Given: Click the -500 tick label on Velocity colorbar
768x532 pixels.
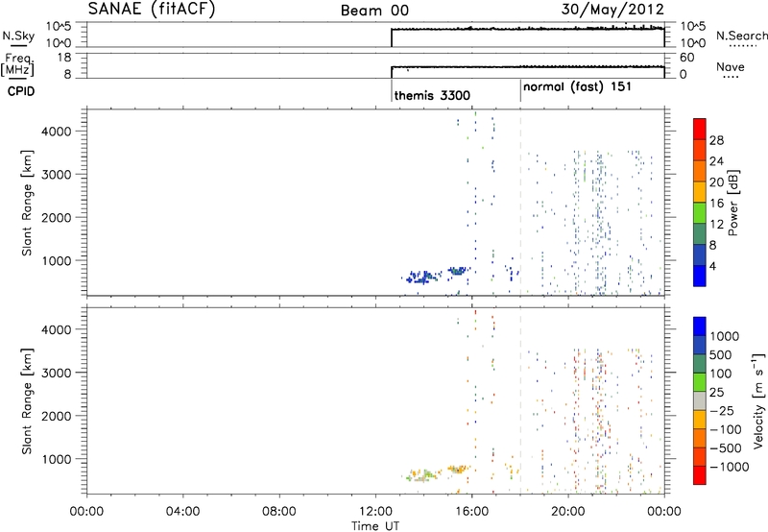Looking at the screenshot, I should 727,447.
